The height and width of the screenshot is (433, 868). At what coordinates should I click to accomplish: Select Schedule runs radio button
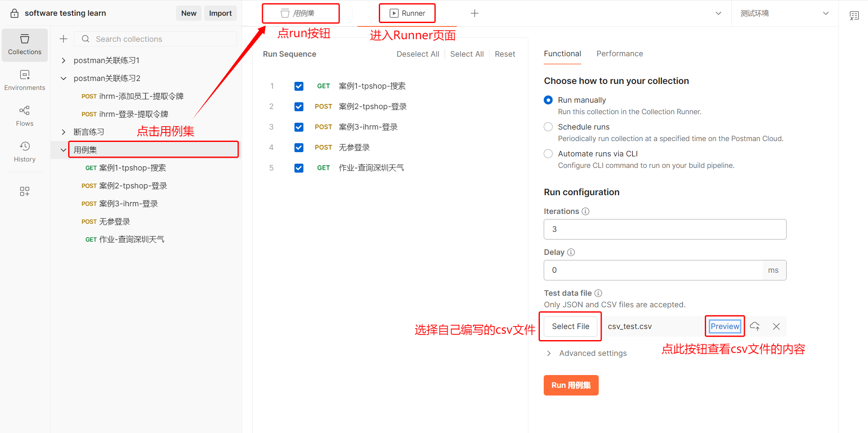point(548,127)
